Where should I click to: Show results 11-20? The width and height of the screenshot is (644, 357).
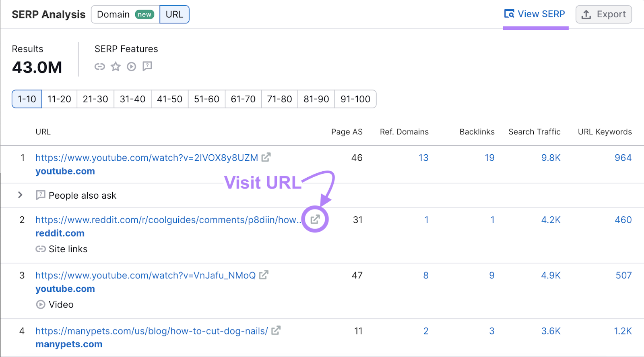59,99
